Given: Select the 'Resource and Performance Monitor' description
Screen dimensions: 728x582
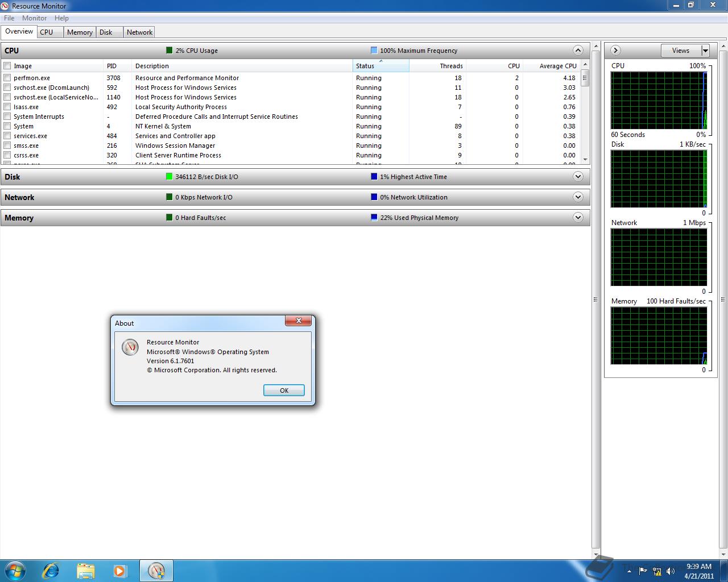Looking at the screenshot, I should coord(187,78).
